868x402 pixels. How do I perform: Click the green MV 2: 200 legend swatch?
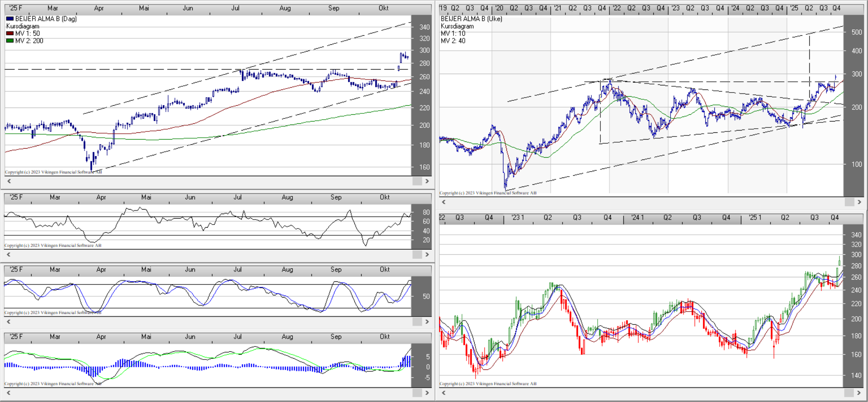[10, 41]
